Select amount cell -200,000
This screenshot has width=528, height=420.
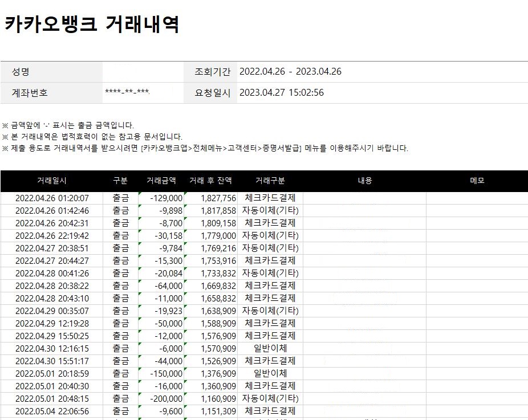[x=161, y=399]
